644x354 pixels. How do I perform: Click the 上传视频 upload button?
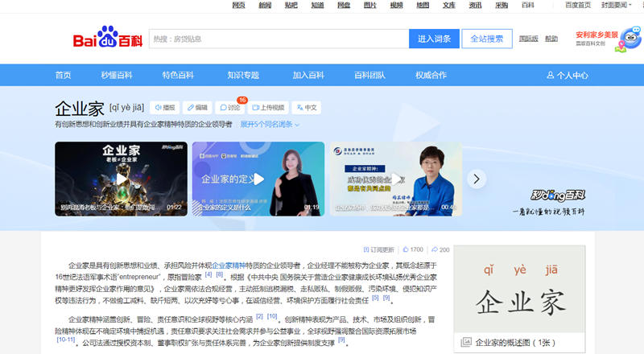268,108
